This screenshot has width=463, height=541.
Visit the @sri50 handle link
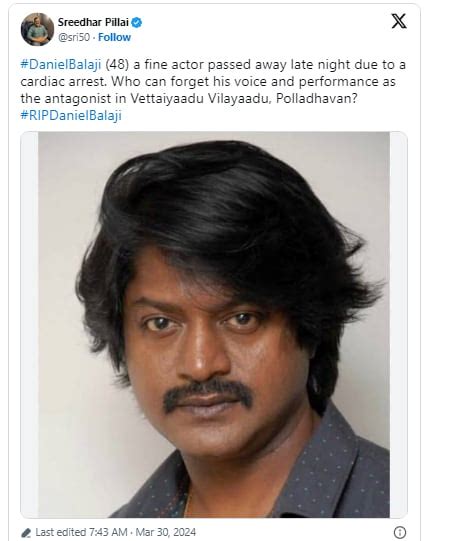coord(74,37)
